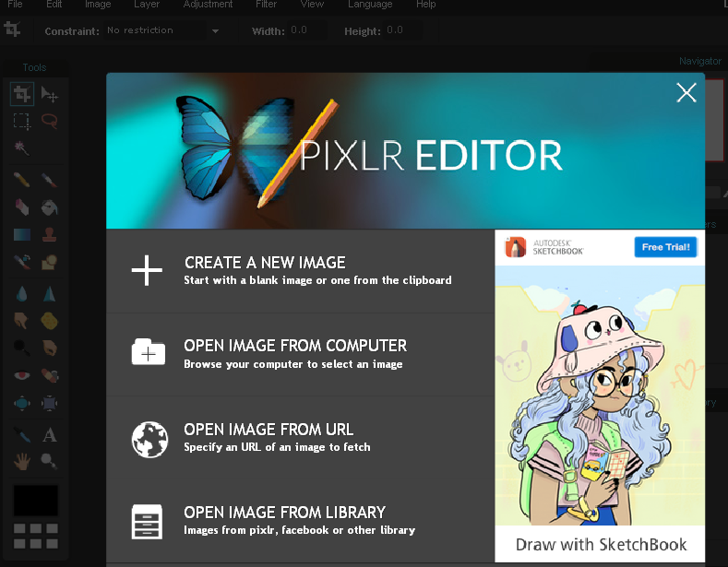Screen dimensions: 728x567
Task: Open the Edit menu
Action: (x=54, y=5)
